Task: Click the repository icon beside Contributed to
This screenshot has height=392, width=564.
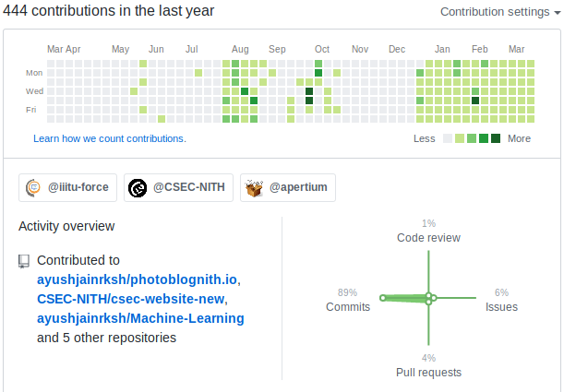Action: click(x=24, y=261)
